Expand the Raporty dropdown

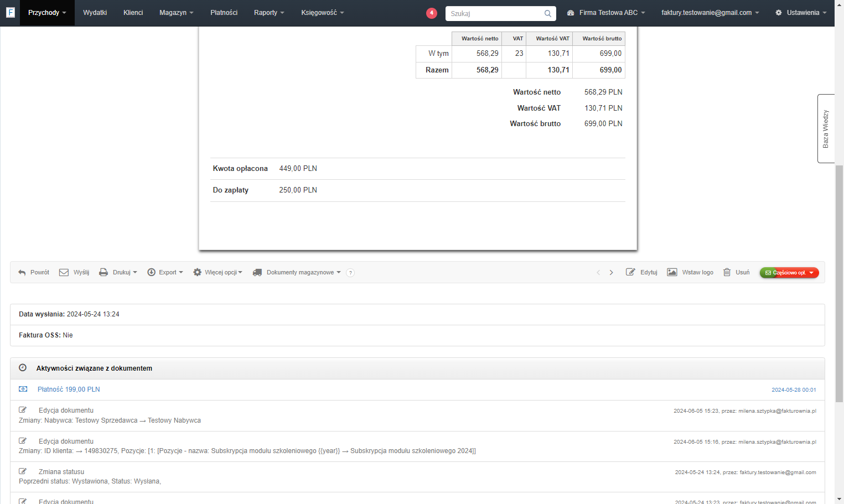269,13
